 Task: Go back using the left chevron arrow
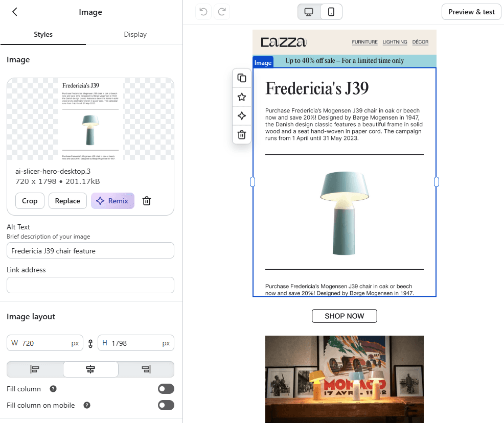[14, 12]
